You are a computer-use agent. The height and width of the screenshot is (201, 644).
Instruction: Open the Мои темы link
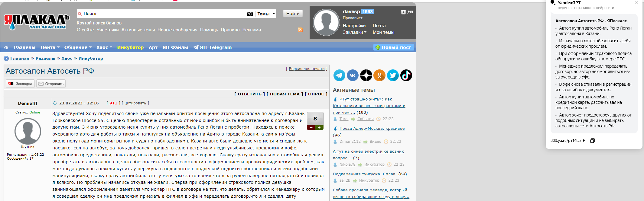coord(383,32)
